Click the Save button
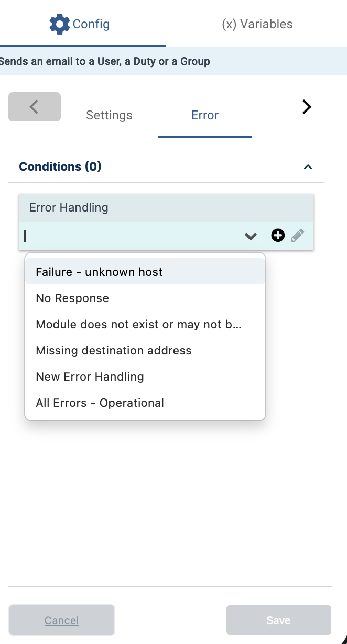The width and height of the screenshot is (347, 644). (x=278, y=620)
